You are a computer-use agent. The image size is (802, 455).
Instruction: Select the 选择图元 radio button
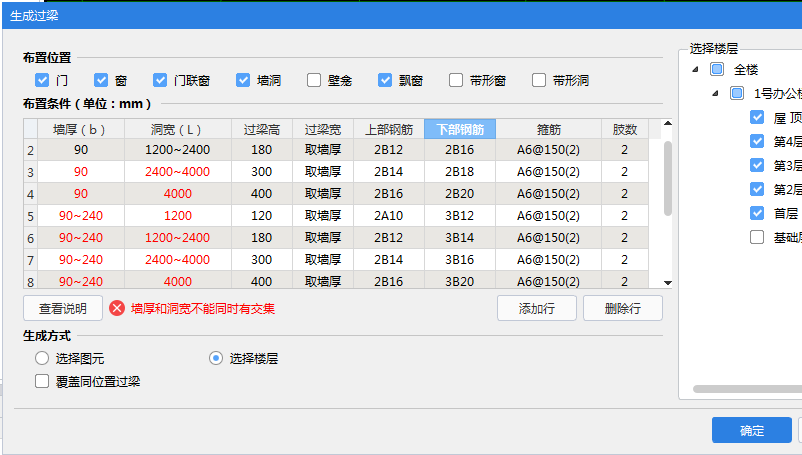(42, 358)
